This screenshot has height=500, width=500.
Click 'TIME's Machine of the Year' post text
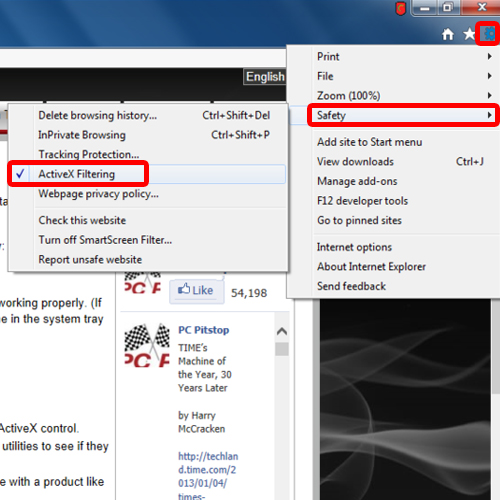[205, 368]
